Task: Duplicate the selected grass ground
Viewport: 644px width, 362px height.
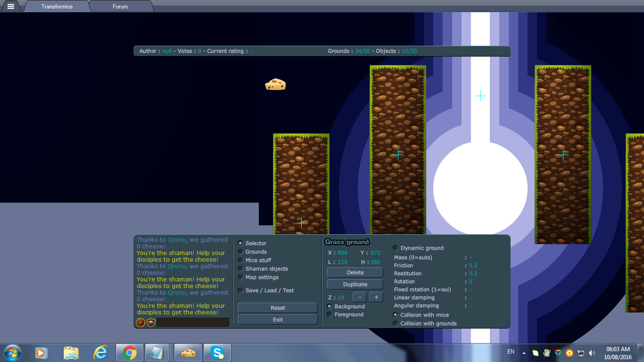Action: (x=355, y=284)
